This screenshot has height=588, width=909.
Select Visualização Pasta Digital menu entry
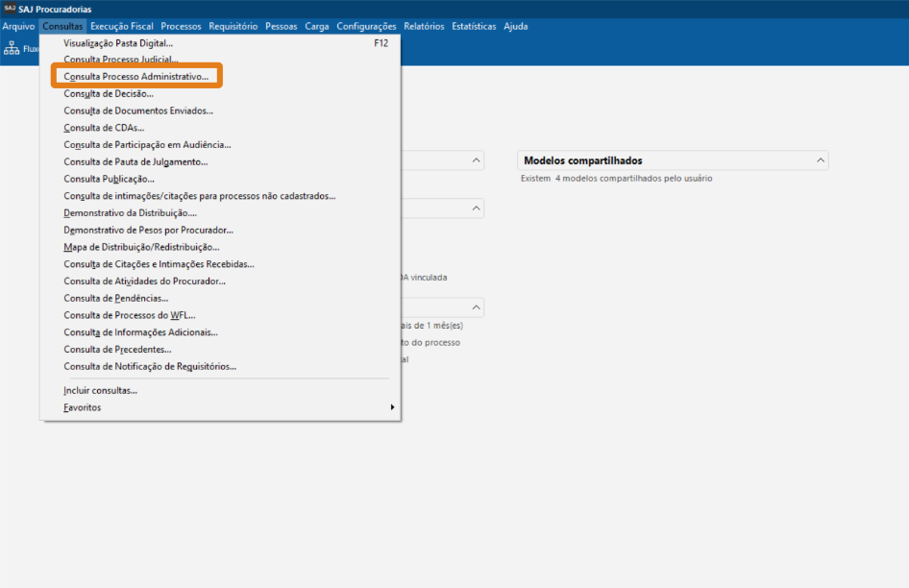point(118,43)
